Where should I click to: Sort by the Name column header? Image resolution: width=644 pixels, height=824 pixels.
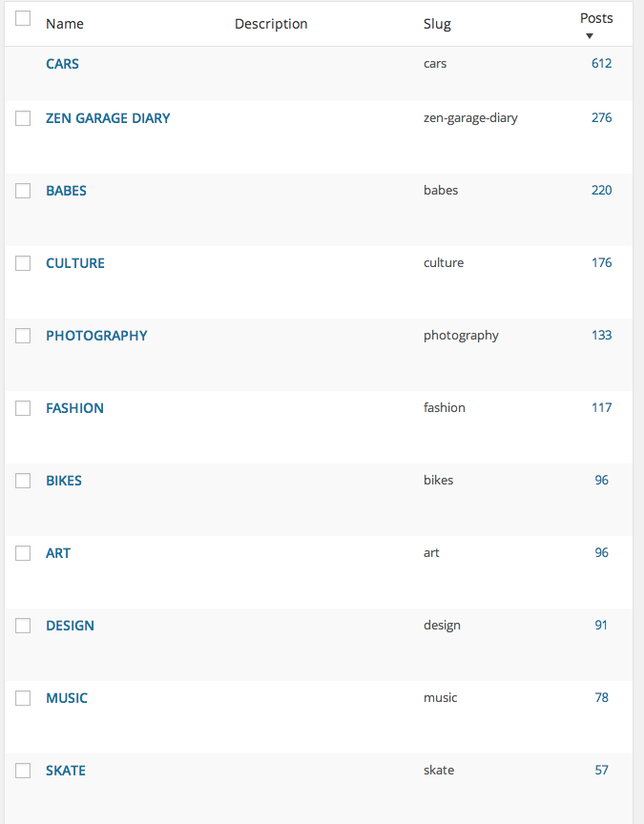point(65,24)
